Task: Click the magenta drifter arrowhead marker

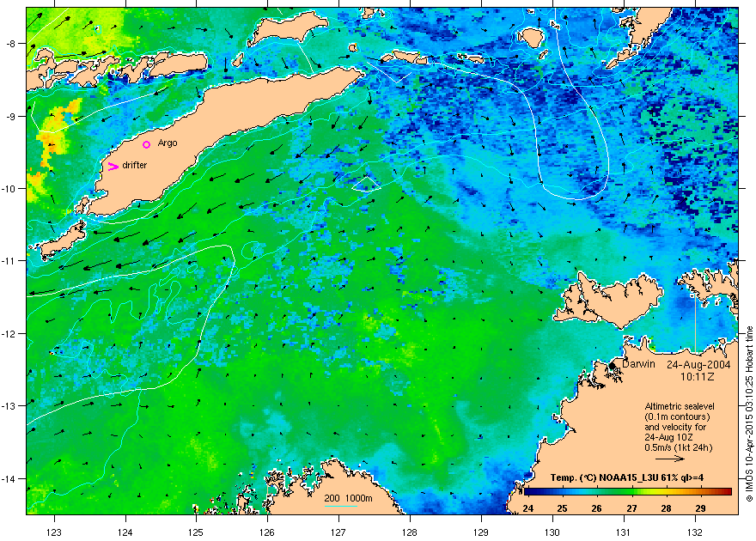Action: coord(113,167)
